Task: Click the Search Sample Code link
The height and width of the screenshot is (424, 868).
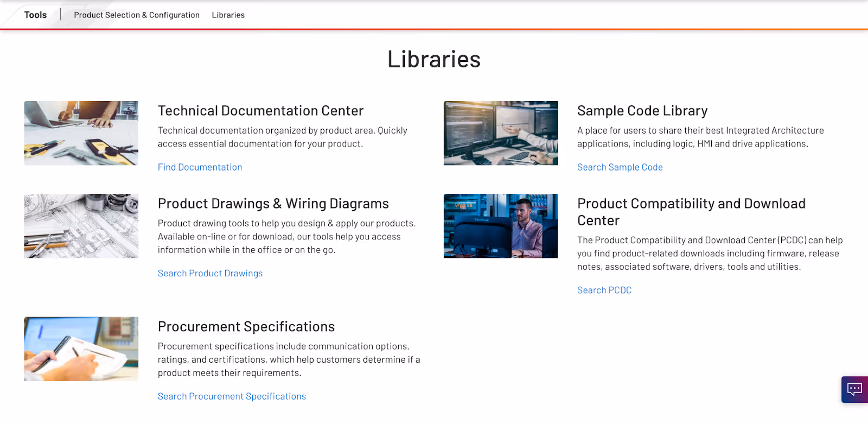Action: (x=620, y=167)
